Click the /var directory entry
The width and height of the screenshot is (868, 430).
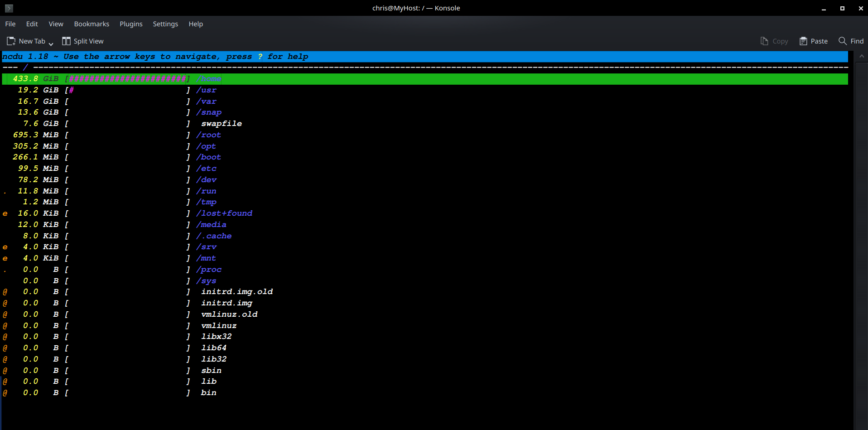[206, 101]
